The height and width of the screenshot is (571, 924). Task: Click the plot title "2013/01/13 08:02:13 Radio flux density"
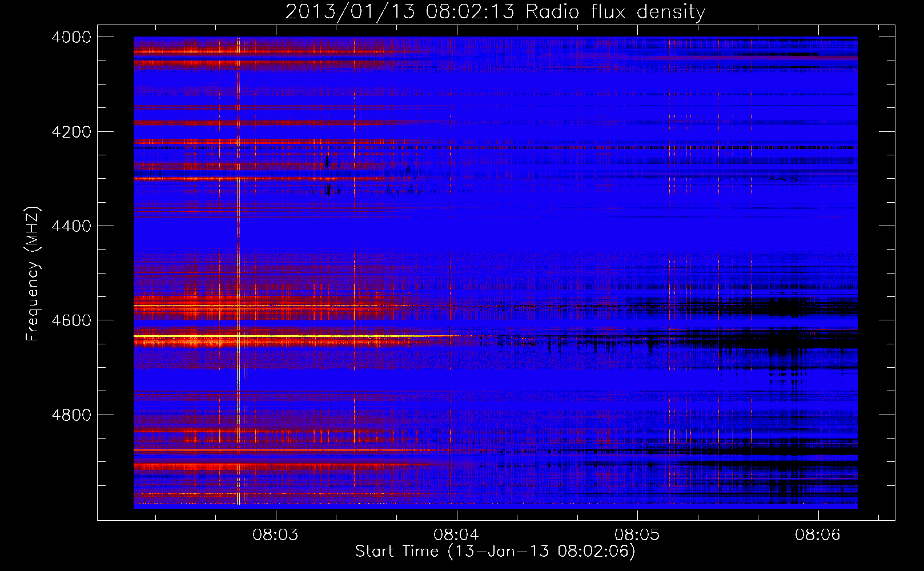[495, 11]
